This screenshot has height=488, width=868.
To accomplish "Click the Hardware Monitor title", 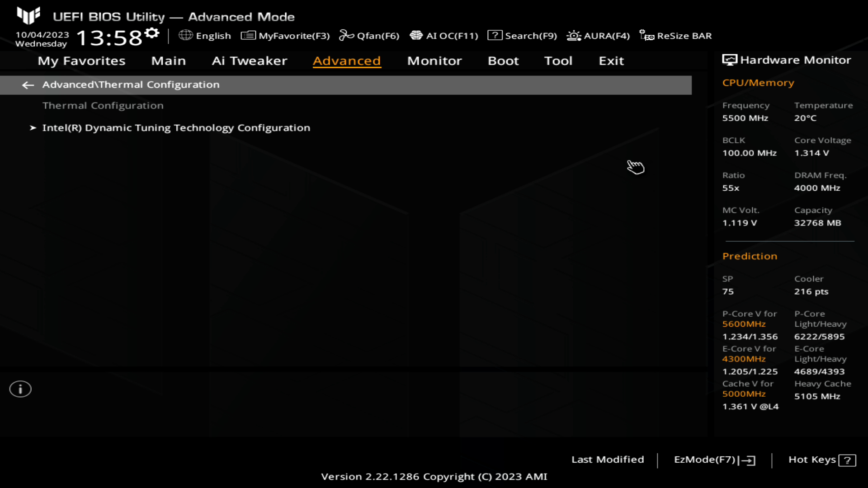I will 795,60.
